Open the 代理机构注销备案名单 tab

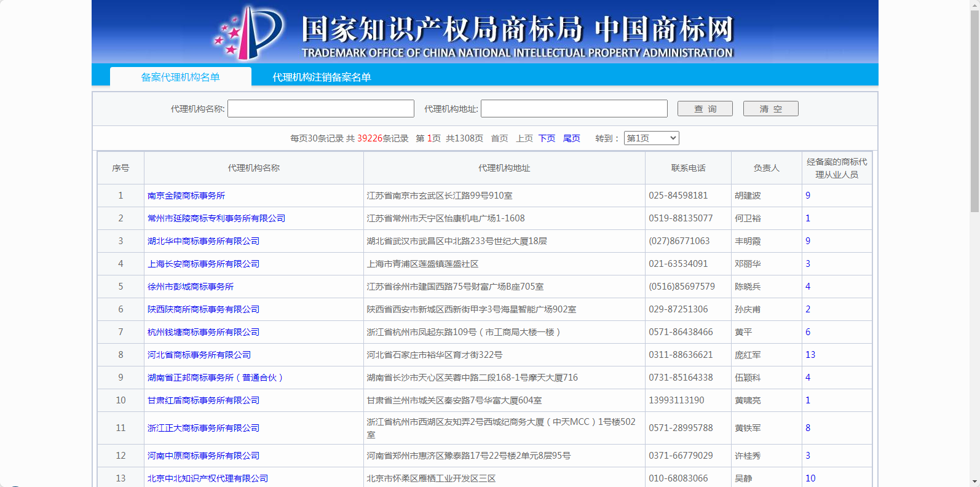click(322, 77)
